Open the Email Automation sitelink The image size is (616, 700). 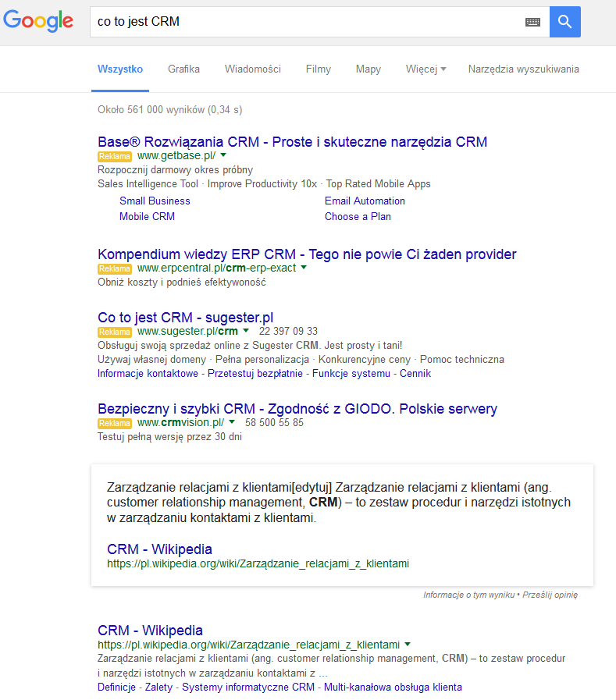pos(365,201)
